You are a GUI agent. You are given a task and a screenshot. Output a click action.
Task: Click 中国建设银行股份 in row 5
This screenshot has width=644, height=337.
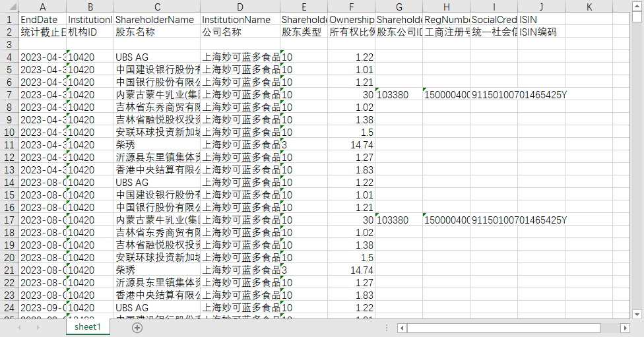(157, 69)
